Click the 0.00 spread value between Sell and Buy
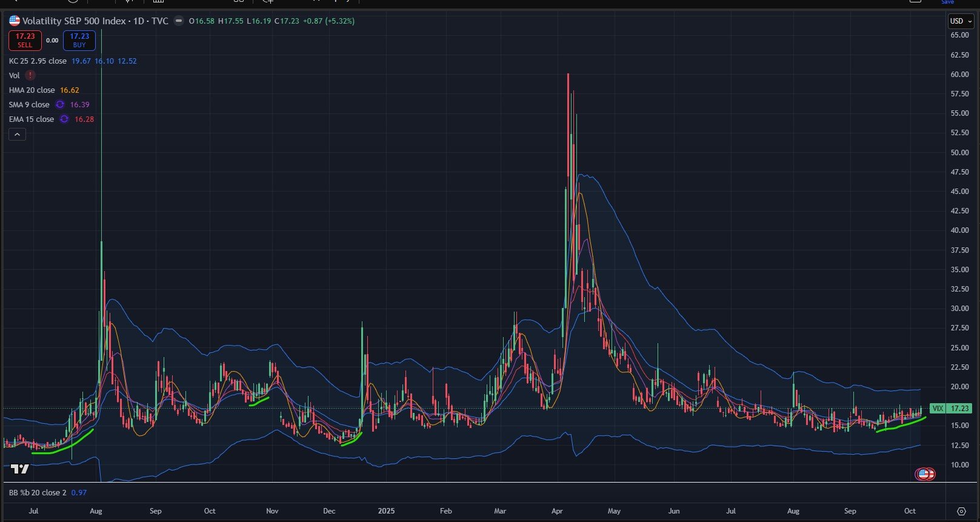This screenshot has height=522, width=980. tap(52, 41)
